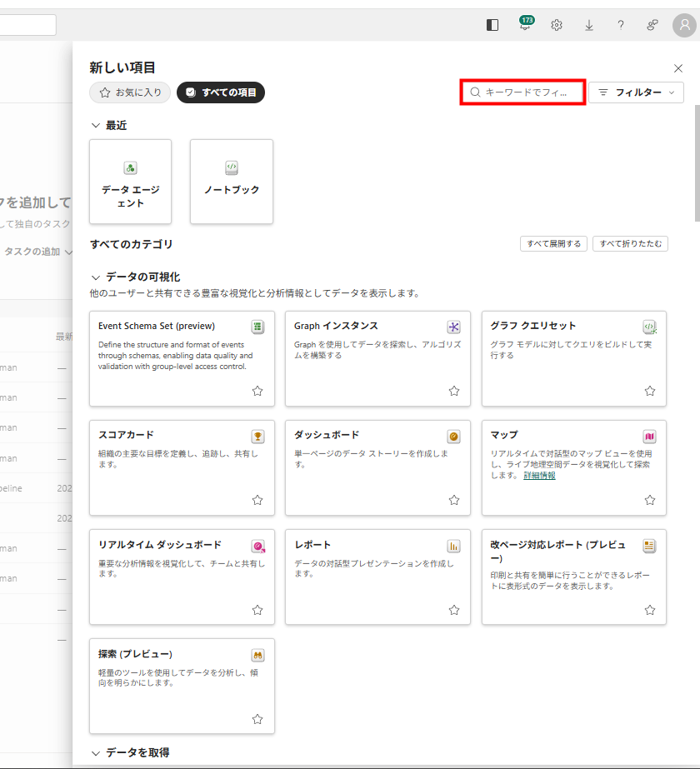The height and width of the screenshot is (769, 700).
Task: Favorite the リアルタイム ダッシュボード card star
Action: 257,610
